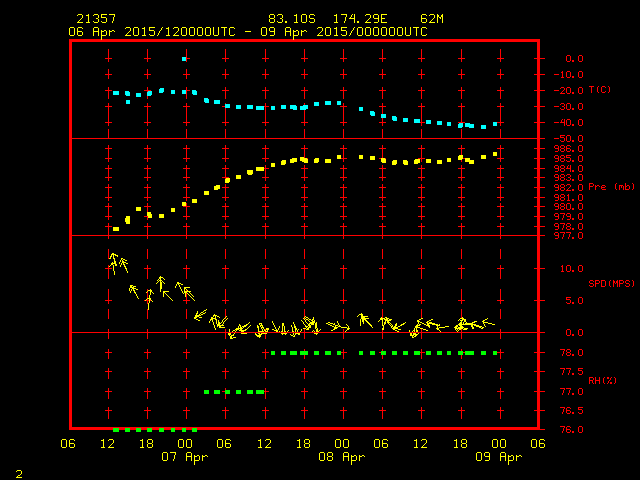Screen dimensions: 640x480
Task: Click the 08 Apr date label
Action: [342, 457]
